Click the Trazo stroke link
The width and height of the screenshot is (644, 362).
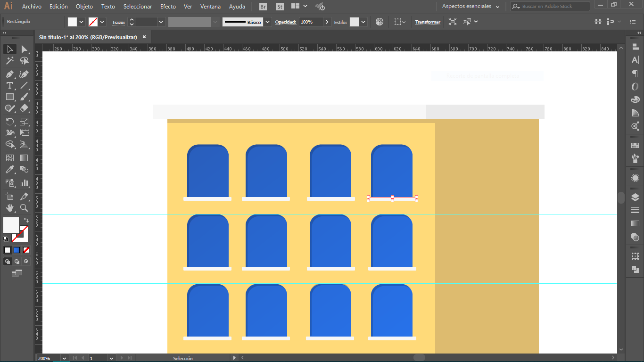click(x=118, y=22)
